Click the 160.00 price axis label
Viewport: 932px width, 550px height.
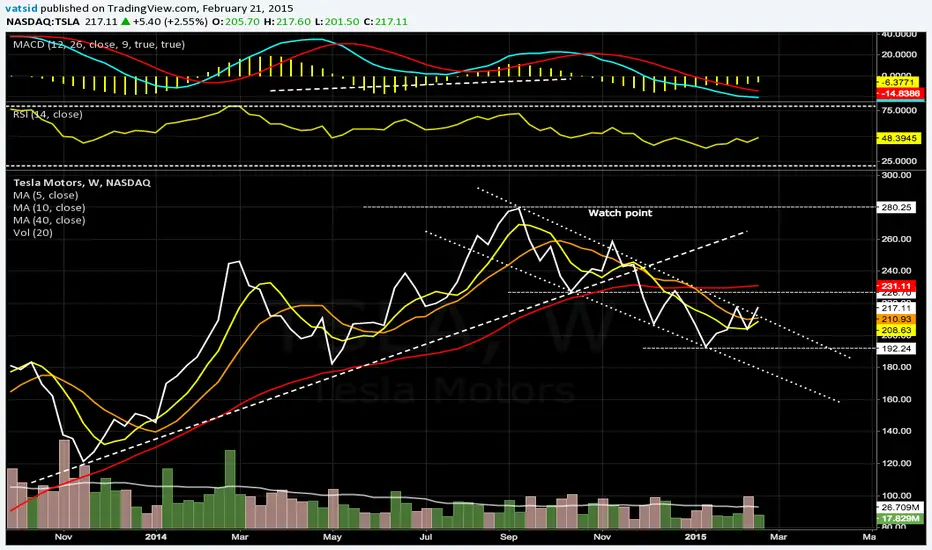coord(896,399)
